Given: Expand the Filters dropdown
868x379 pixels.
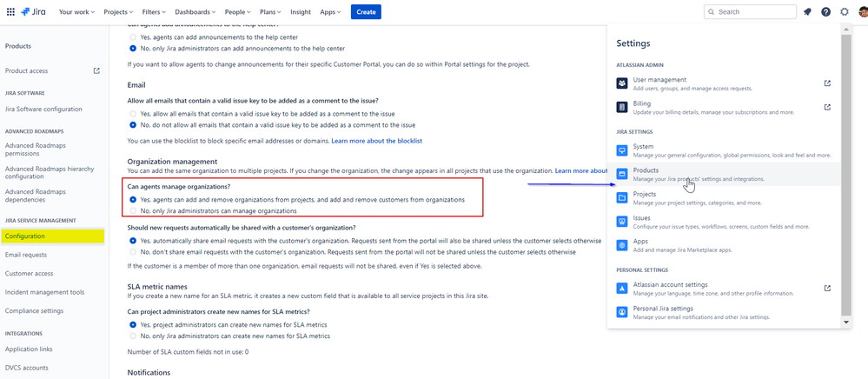Looking at the screenshot, I should (155, 11).
